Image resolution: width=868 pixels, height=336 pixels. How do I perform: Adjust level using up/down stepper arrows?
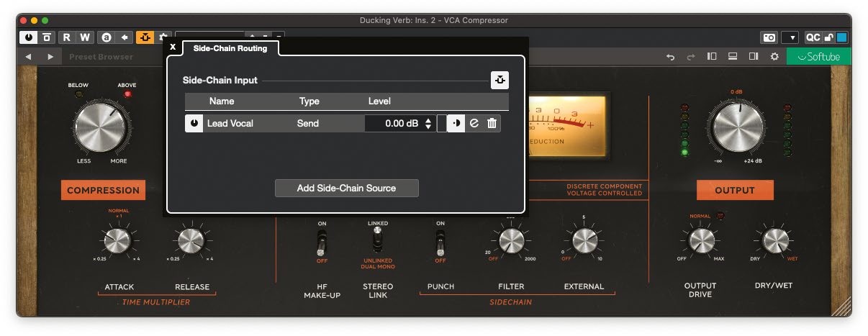coord(428,124)
